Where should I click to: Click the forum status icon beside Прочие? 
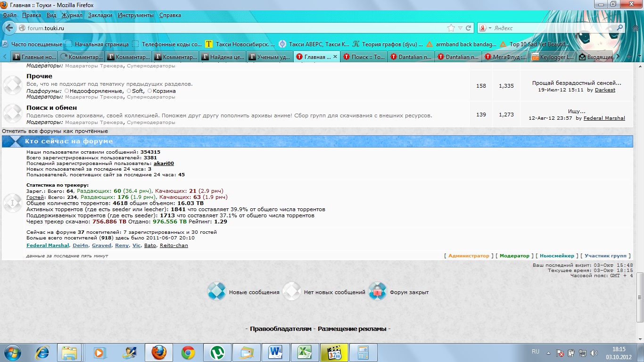pos(13,85)
